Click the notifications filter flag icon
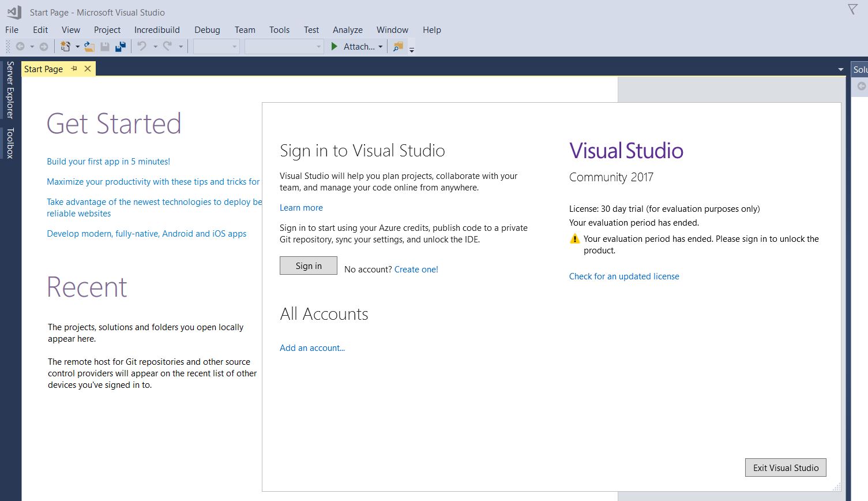 [x=852, y=9]
